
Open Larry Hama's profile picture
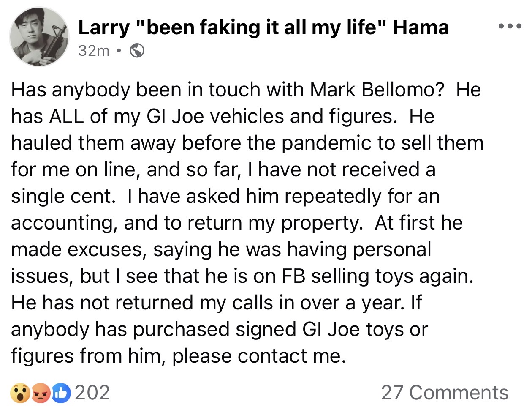pos(39,36)
